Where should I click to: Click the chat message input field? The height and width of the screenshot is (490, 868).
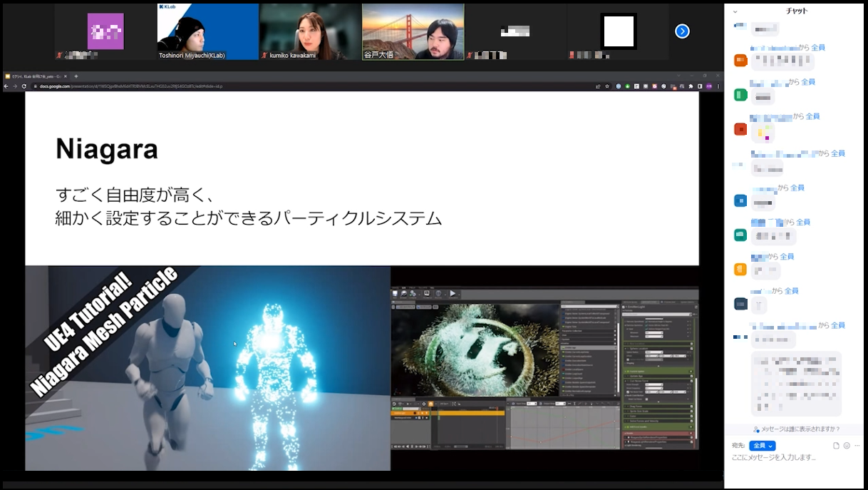point(793,458)
